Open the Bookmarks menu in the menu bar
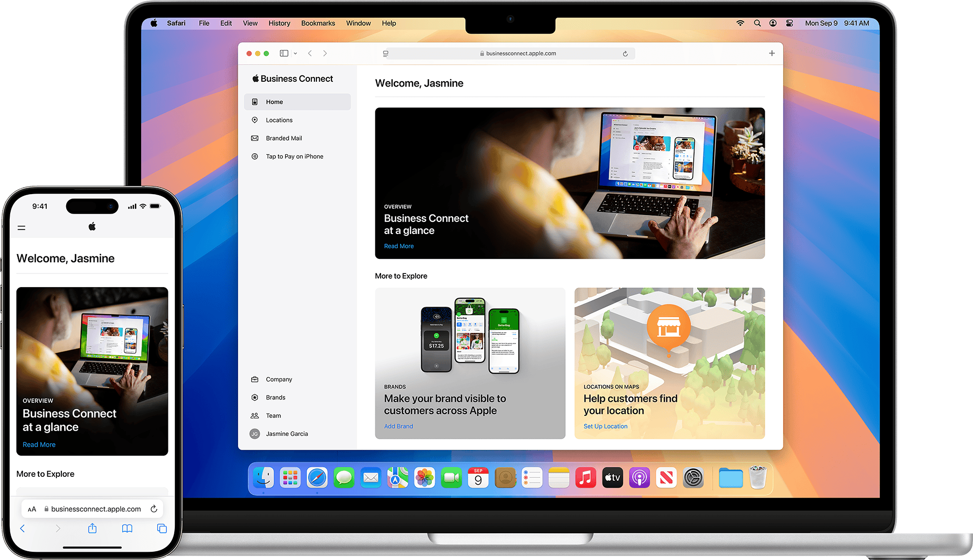The width and height of the screenshot is (973, 560). point(318,23)
